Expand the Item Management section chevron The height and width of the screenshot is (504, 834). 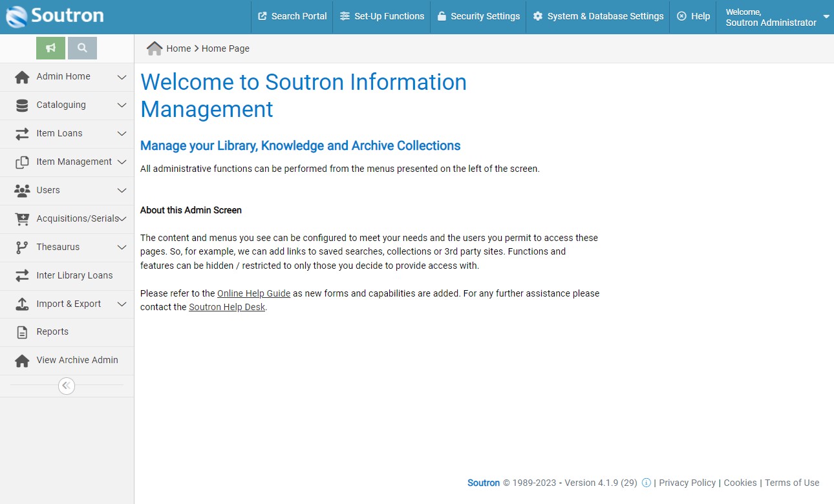pos(122,162)
